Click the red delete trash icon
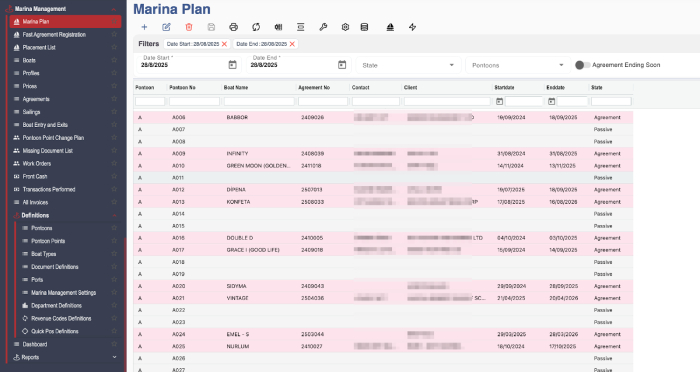700x372 pixels. tap(189, 27)
